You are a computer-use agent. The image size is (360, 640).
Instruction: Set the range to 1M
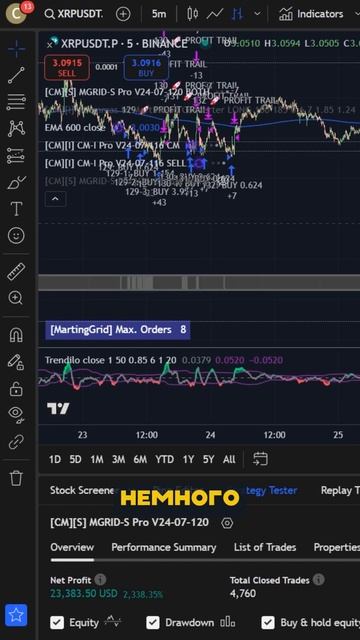pos(97,460)
